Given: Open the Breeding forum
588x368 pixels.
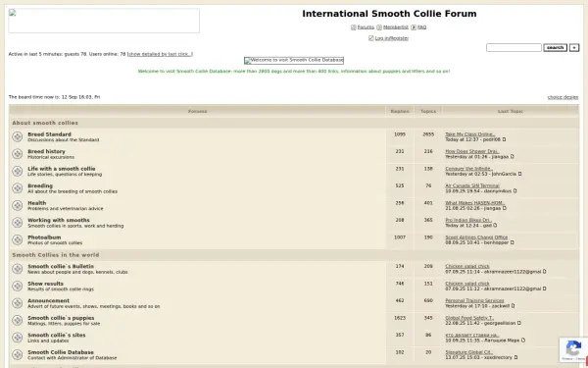Looking at the screenshot, I should tap(40, 185).
